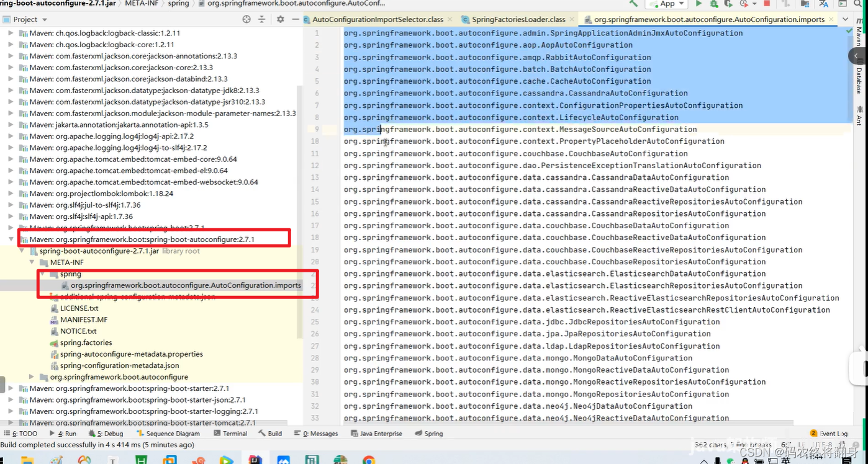The image size is (868, 464).
Task: Switch to SpringFactoriesLoader.class tab
Action: [x=518, y=19]
